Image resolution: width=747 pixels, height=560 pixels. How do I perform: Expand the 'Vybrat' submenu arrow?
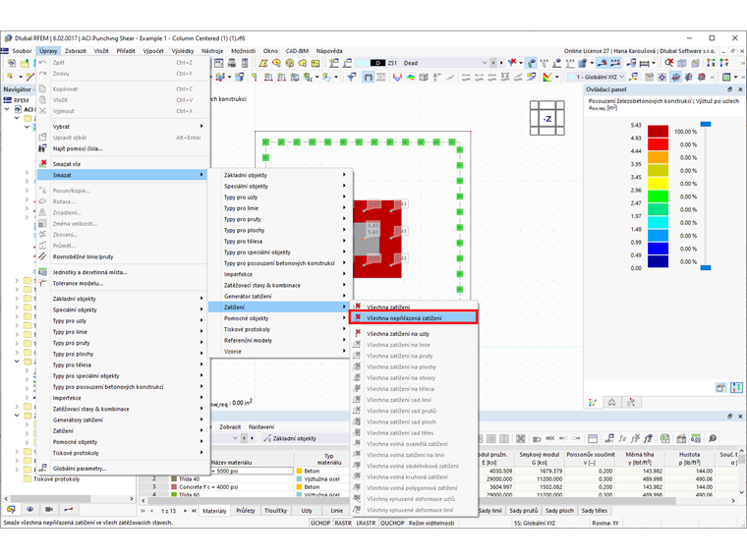(201, 126)
